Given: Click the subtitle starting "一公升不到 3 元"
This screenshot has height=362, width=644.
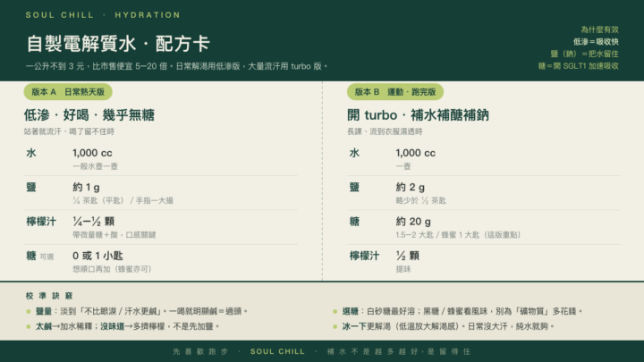Looking at the screenshot, I should pyautogui.click(x=176, y=66).
